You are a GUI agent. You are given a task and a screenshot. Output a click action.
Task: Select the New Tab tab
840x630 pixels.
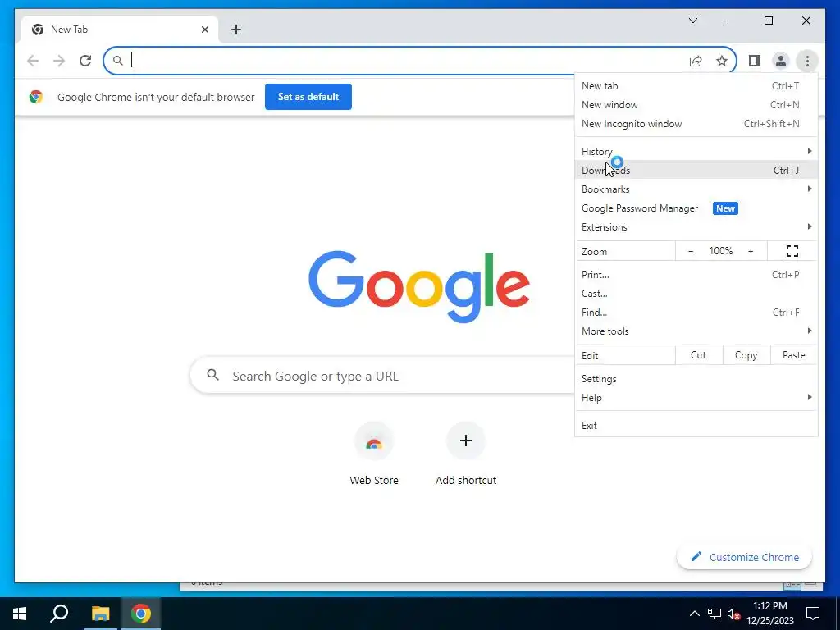120,30
